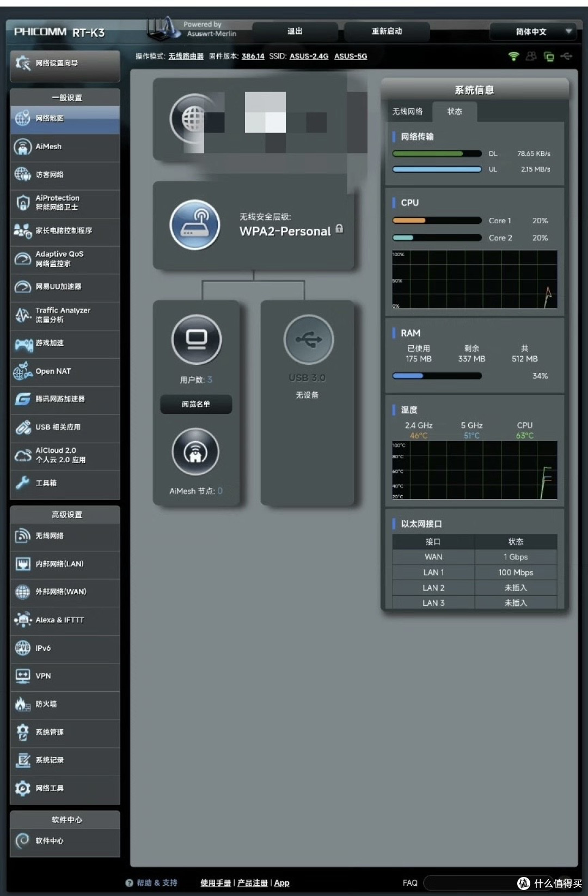588x896 pixels.
Task: Switch to the wireless network tab
Action: (x=407, y=112)
